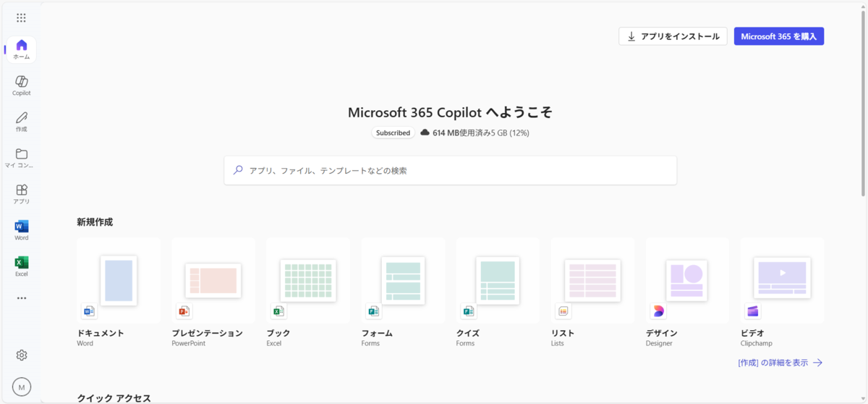Click the cloud storage icon
The width and height of the screenshot is (868, 404).
click(x=425, y=132)
